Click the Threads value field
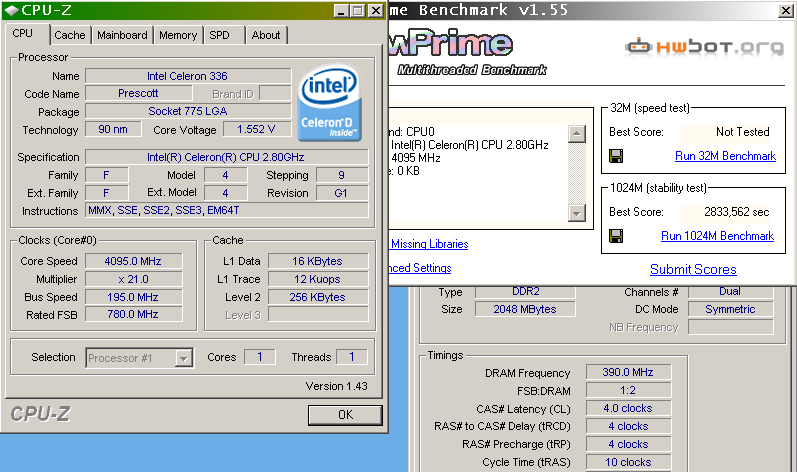The height and width of the screenshot is (472, 797). click(x=351, y=357)
